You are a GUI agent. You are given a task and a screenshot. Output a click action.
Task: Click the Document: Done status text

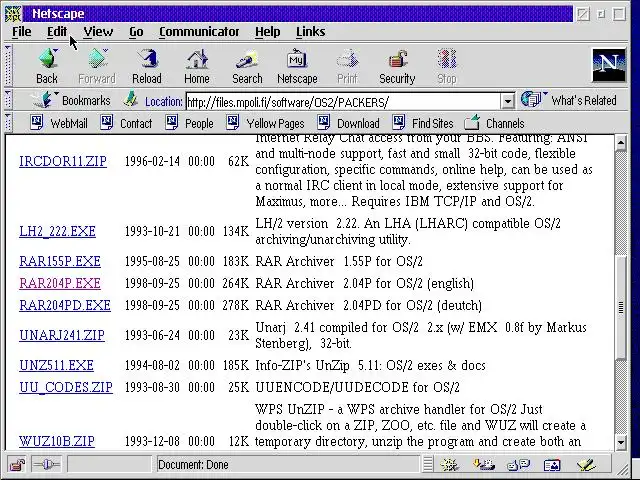click(x=193, y=464)
